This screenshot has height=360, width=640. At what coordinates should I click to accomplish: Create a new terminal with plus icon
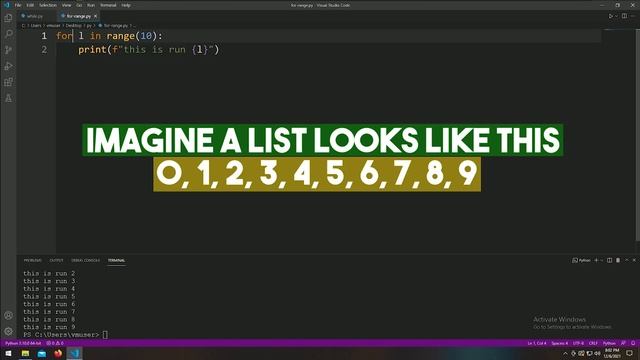click(x=596, y=260)
